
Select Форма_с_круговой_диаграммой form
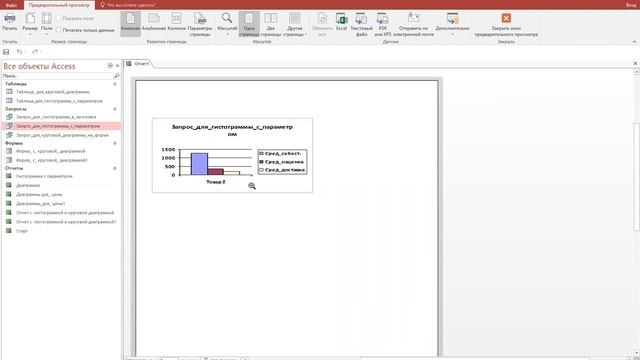point(61,151)
